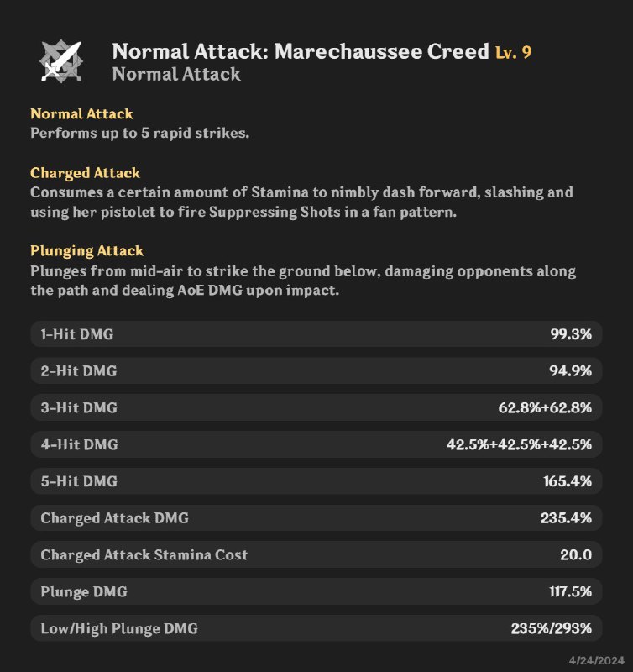Click the 2-Hit DMG row

[x=316, y=371]
